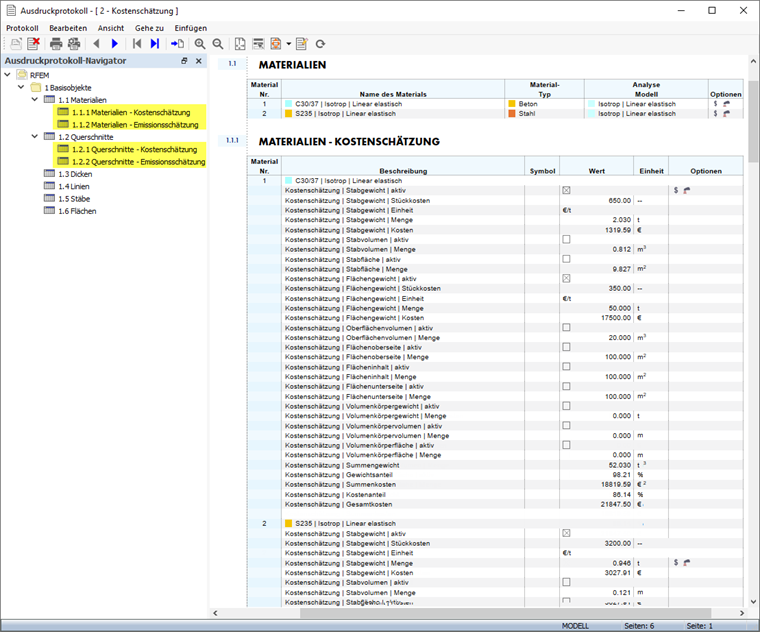Toggle material 1 Stabfläche aktiv checkbox
Viewport: 760px width, 632px height.
(x=566, y=259)
